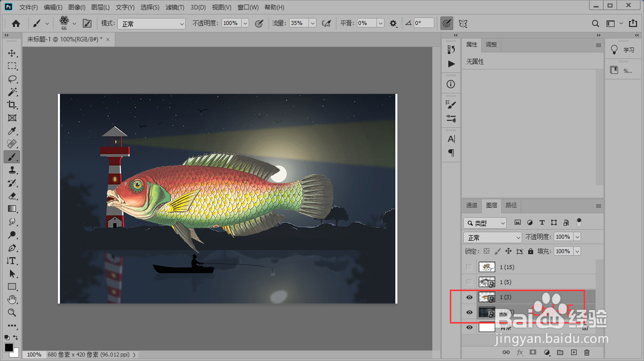Open the 学习 panel button
The image size is (644, 361).
click(x=624, y=50)
